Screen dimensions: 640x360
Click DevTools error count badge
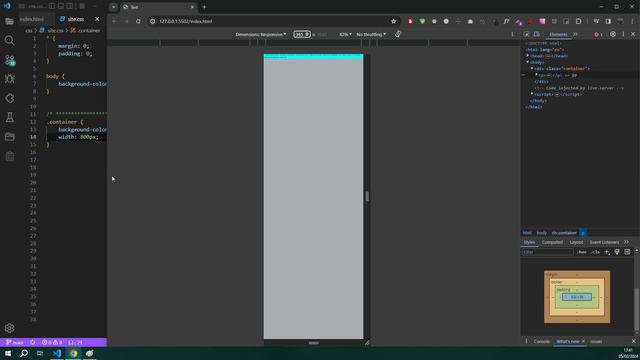pos(598,34)
